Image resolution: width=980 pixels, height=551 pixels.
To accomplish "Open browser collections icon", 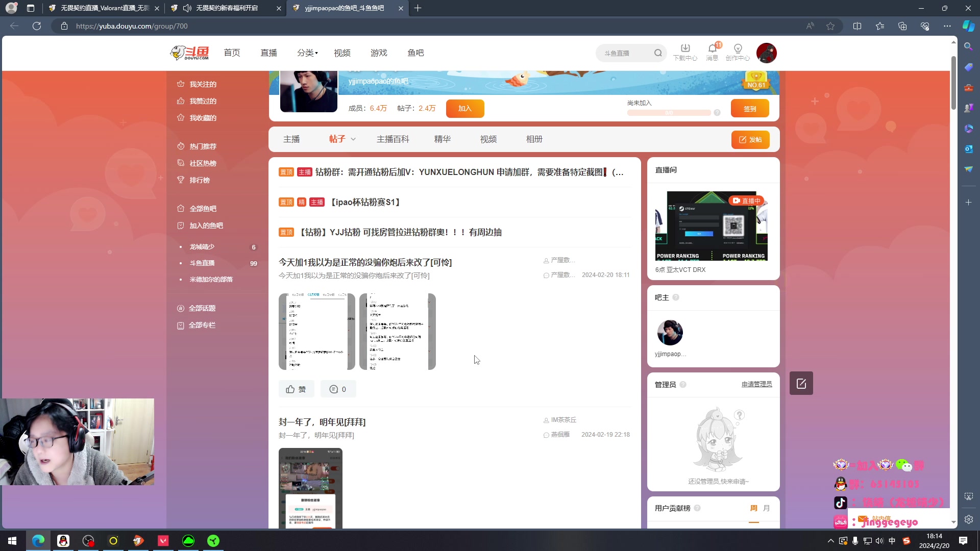I will tap(902, 26).
